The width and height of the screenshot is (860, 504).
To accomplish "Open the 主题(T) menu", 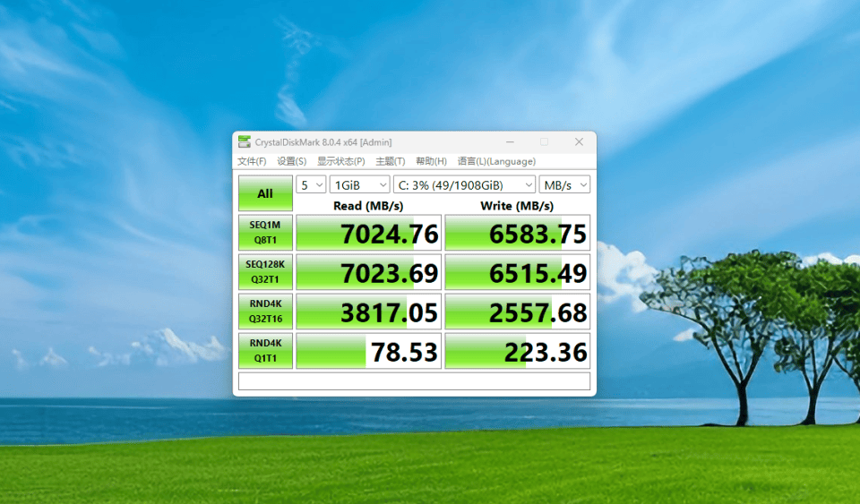I will click(390, 161).
